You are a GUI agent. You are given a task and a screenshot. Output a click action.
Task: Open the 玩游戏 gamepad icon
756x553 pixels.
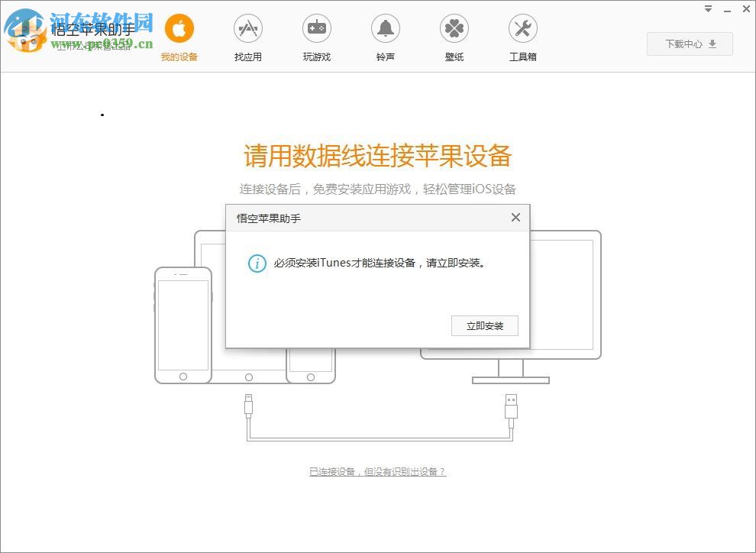point(317,28)
